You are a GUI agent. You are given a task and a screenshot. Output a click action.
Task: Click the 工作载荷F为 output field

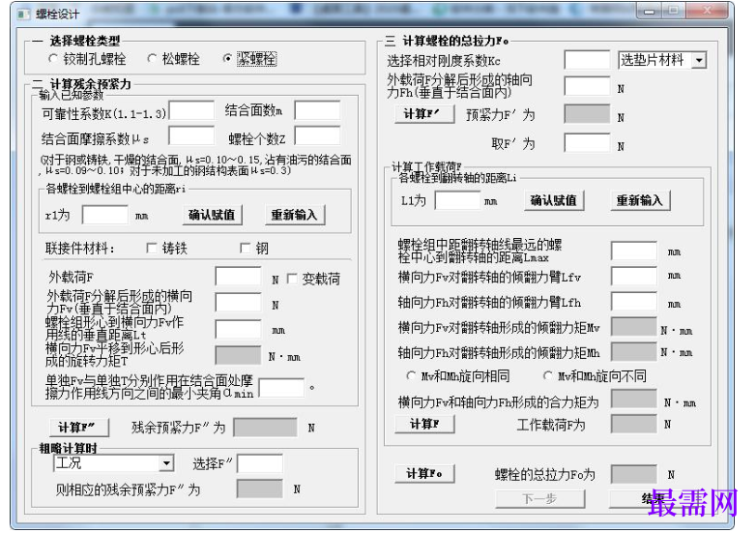(634, 424)
